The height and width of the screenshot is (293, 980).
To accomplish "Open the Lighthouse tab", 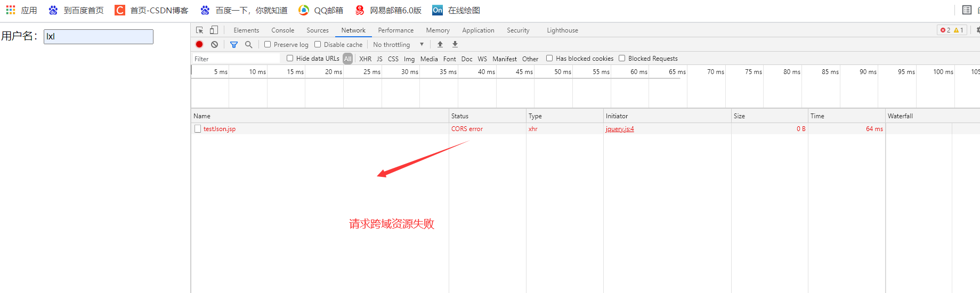I will (562, 30).
